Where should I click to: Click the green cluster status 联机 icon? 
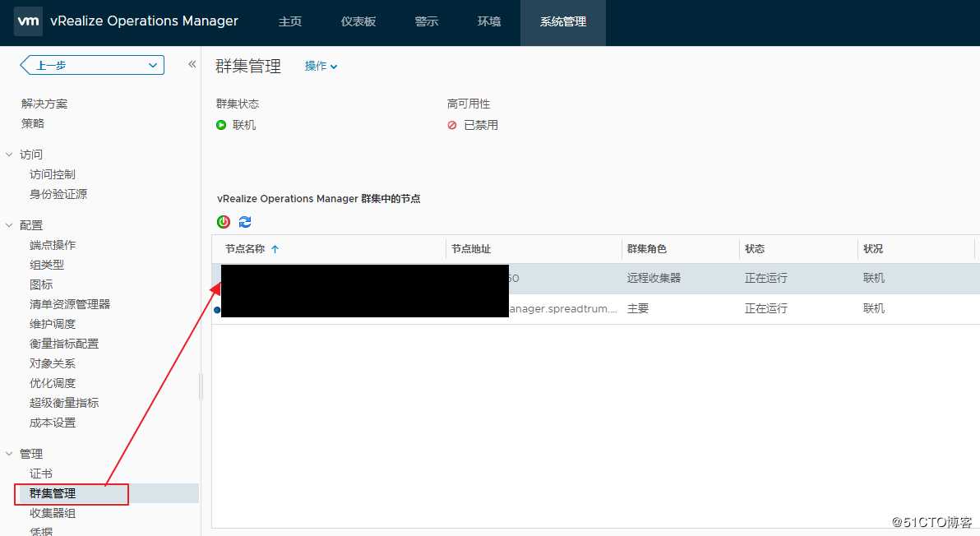220,125
